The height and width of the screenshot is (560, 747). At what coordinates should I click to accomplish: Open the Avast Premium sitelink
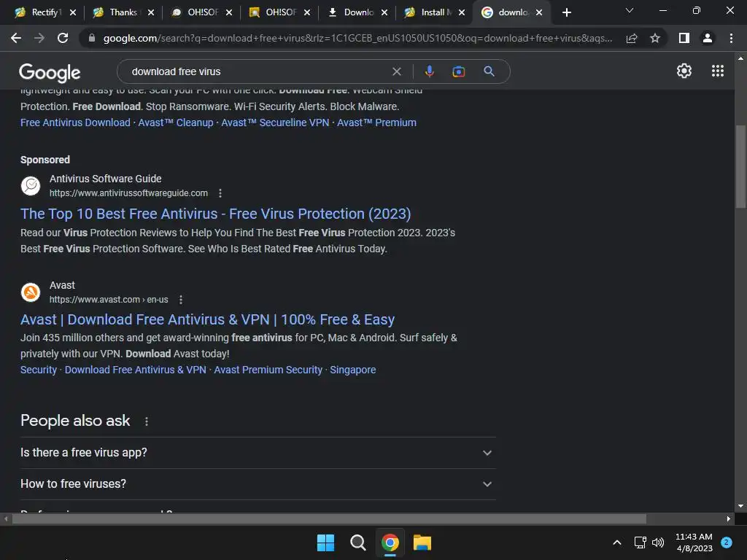coord(377,122)
